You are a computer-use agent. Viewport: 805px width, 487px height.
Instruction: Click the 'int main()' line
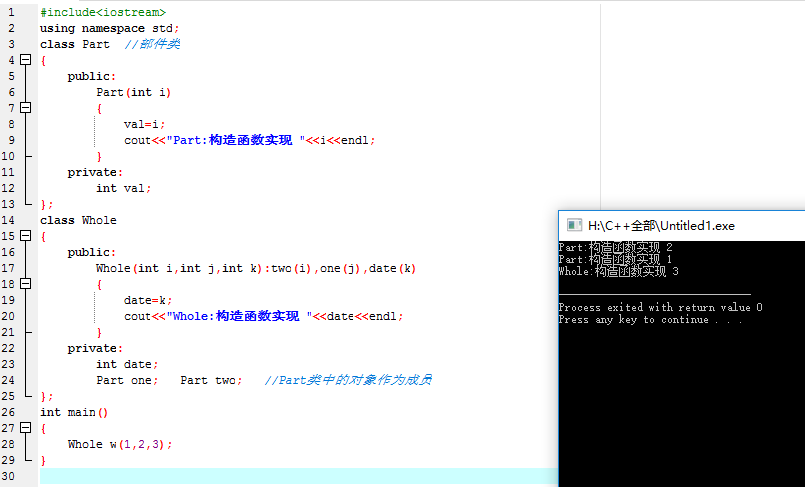(x=74, y=413)
